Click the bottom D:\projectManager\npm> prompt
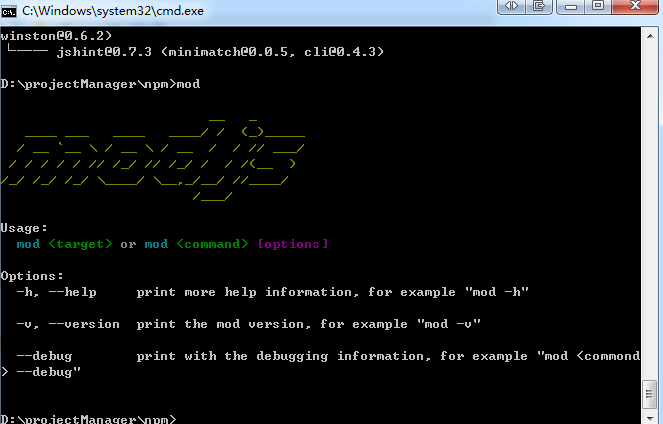This screenshot has height=424, width=663. point(88,419)
